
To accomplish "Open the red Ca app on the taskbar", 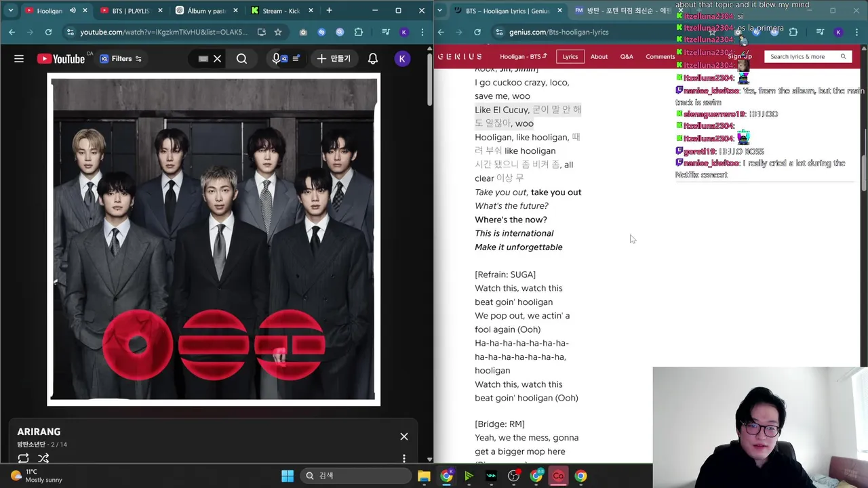I will 558,476.
